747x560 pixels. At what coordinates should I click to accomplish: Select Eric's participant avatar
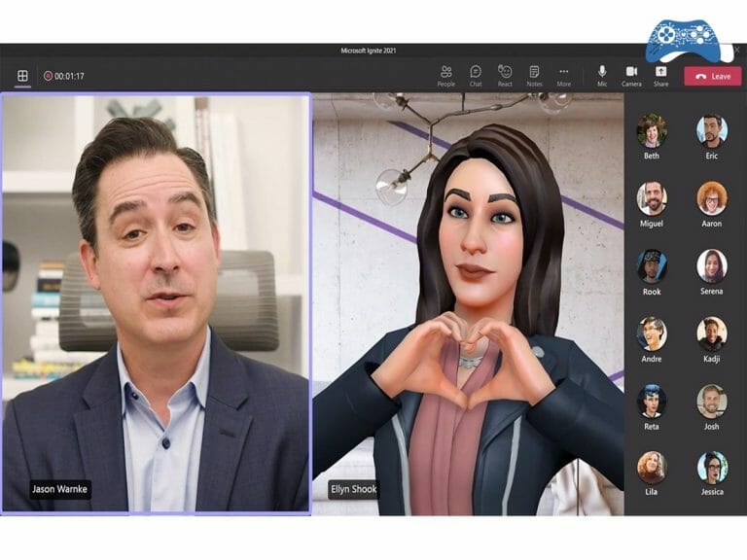click(x=711, y=130)
